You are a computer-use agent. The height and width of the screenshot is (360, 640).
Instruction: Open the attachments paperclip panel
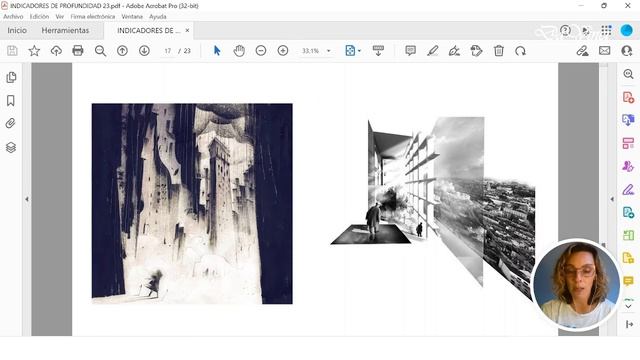pyautogui.click(x=11, y=124)
